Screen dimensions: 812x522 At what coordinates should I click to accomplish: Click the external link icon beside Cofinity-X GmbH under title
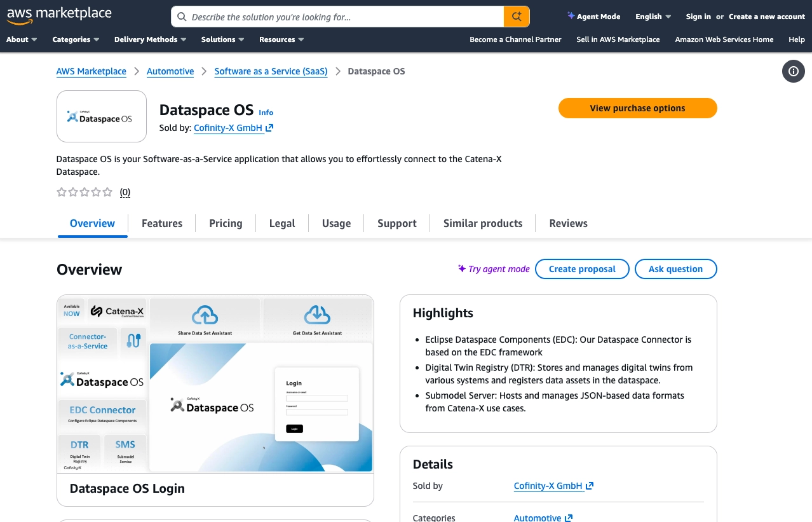click(269, 128)
